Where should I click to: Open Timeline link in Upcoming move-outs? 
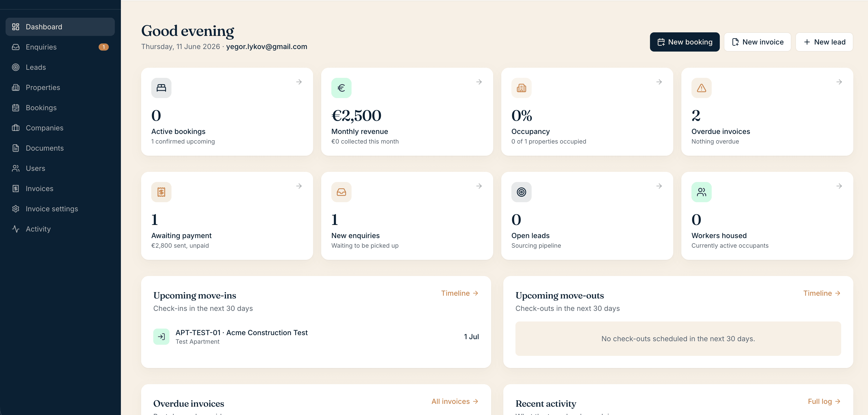pyautogui.click(x=822, y=293)
